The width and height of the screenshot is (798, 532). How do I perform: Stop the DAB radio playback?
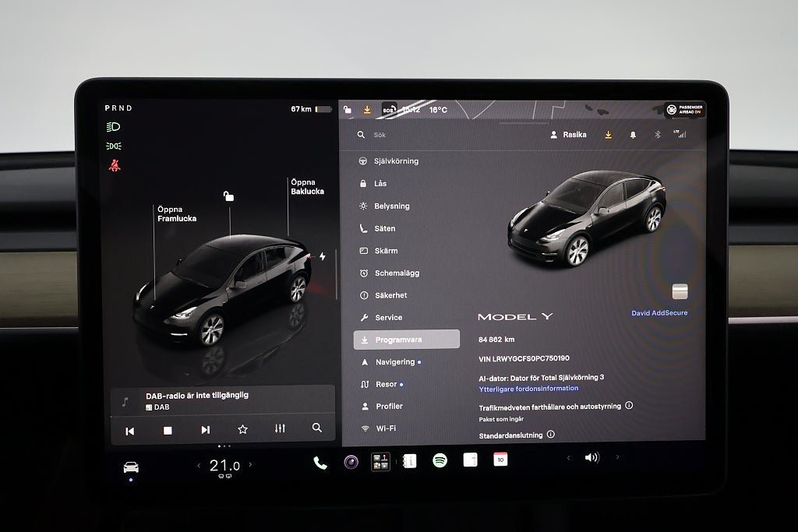click(x=168, y=431)
